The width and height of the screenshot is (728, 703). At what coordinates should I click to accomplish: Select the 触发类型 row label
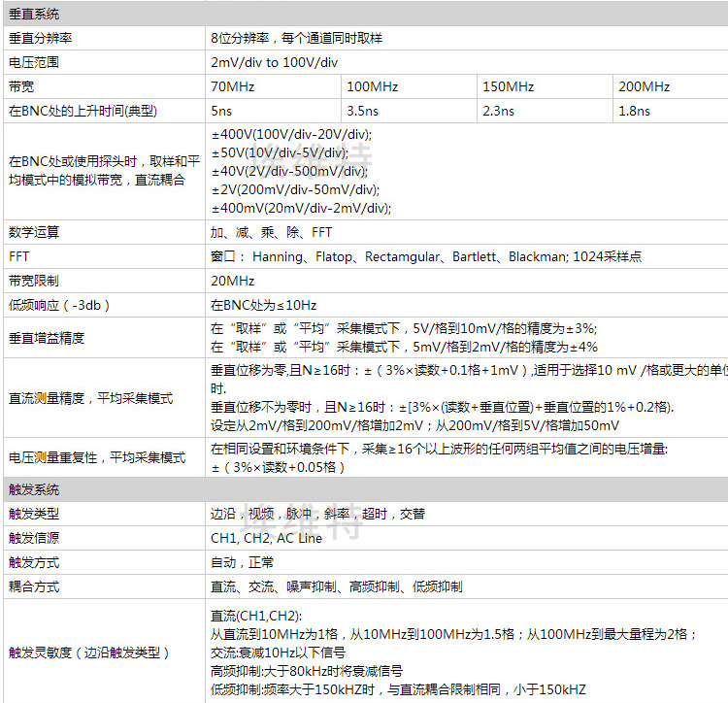click(x=34, y=514)
